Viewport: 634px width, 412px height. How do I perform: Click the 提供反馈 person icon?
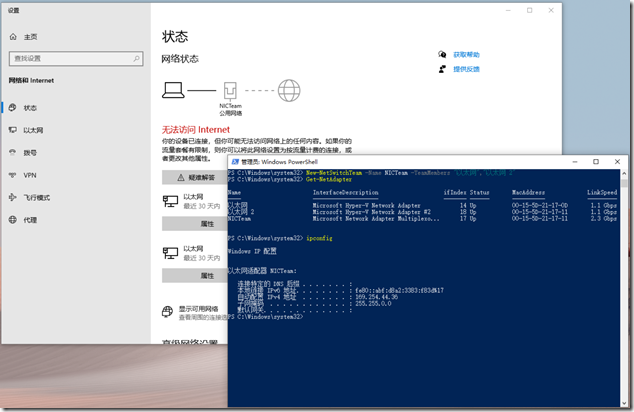click(x=442, y=69)
